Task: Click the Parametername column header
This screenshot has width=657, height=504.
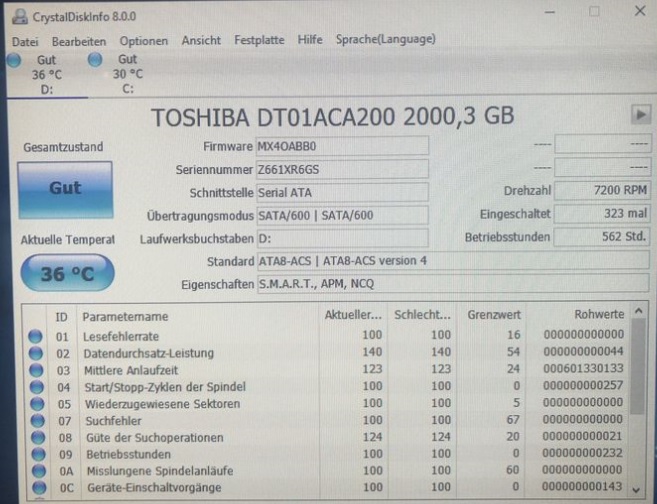Action: (x=125, y=317)
